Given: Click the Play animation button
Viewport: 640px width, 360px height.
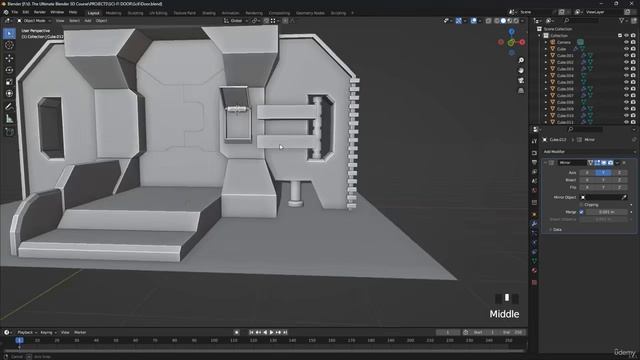Looking at the screenshot, I should point(271,333).
